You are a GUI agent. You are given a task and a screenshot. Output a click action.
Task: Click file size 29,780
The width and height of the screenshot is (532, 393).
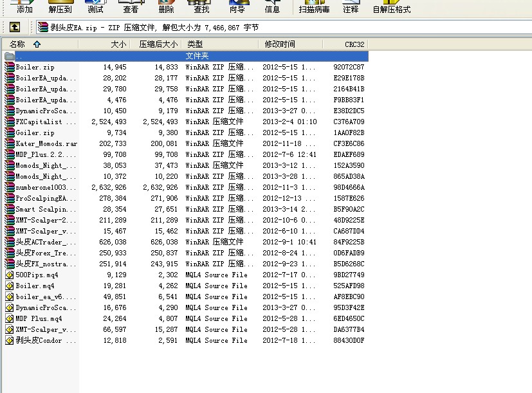pos(115,89)
